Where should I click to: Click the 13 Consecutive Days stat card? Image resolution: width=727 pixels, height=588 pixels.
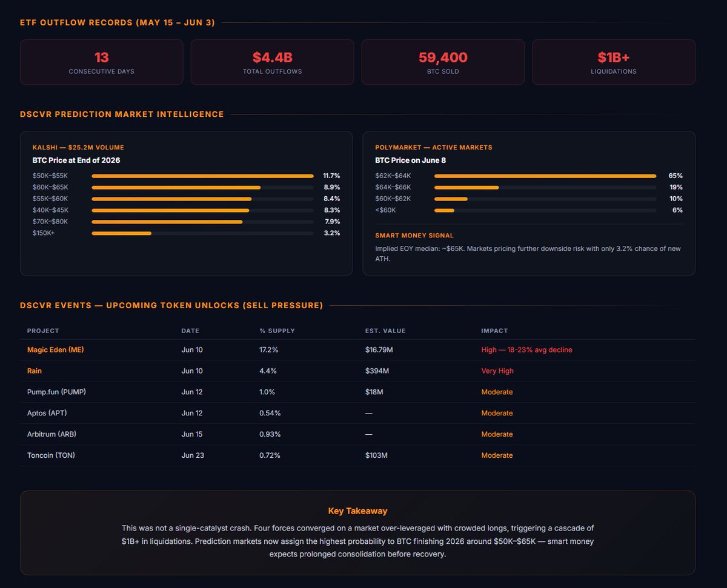click(102, 62)
